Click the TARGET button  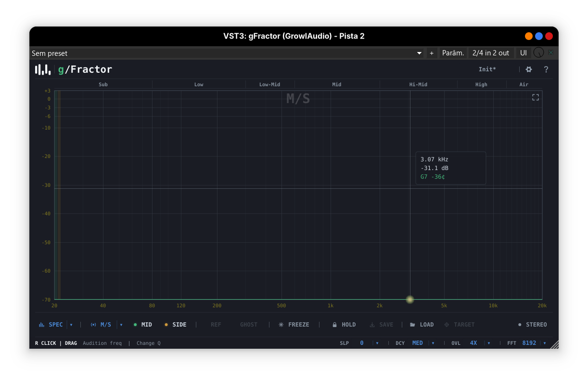pos(460,325)
